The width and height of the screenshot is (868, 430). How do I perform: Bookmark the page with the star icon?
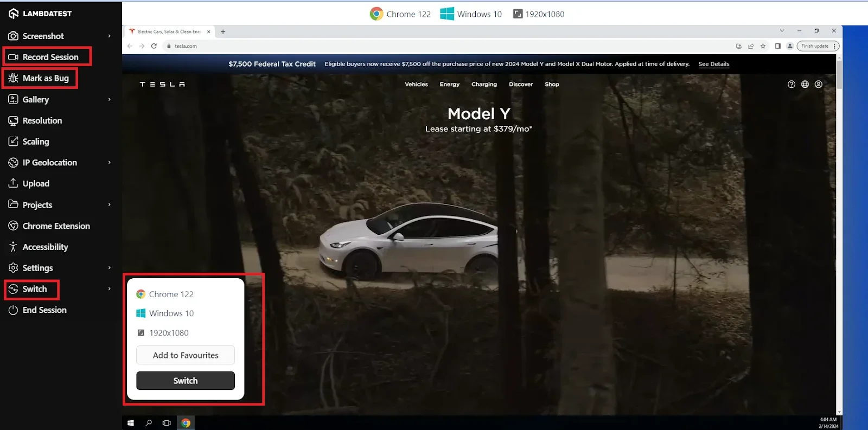(x=763, y=46)
